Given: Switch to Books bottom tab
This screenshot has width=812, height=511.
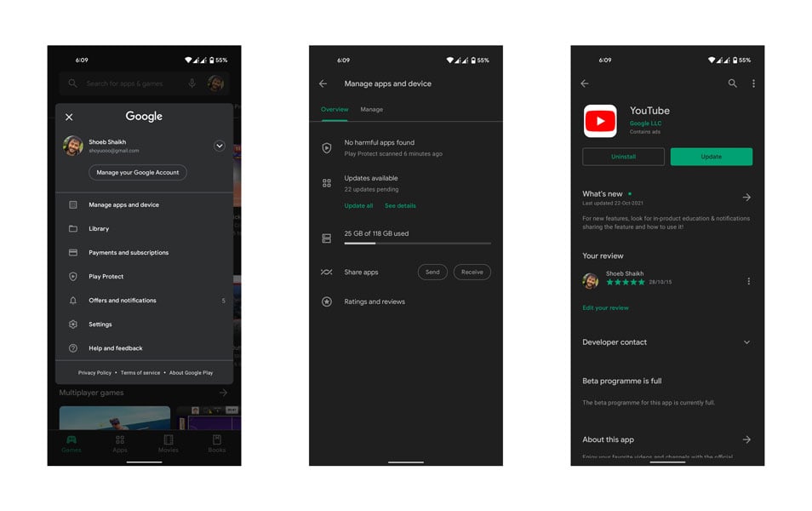Looking at the screenshot, I should (x=217, y=444).
